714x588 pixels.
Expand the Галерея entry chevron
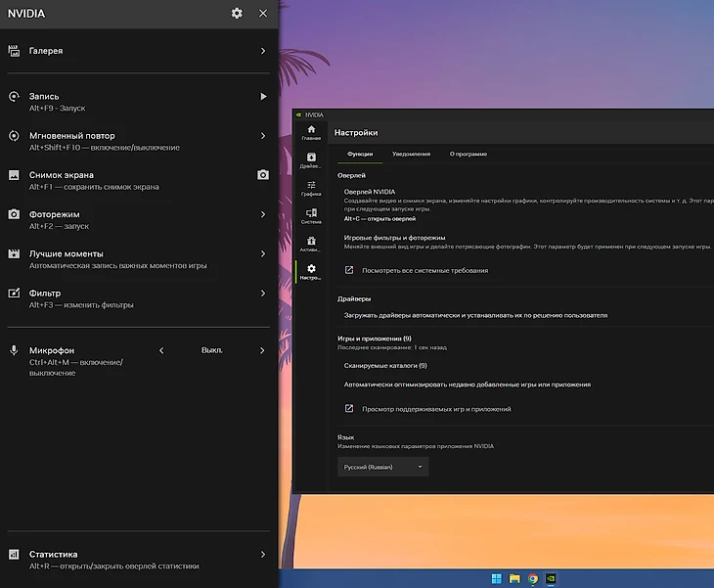[263, 51]
